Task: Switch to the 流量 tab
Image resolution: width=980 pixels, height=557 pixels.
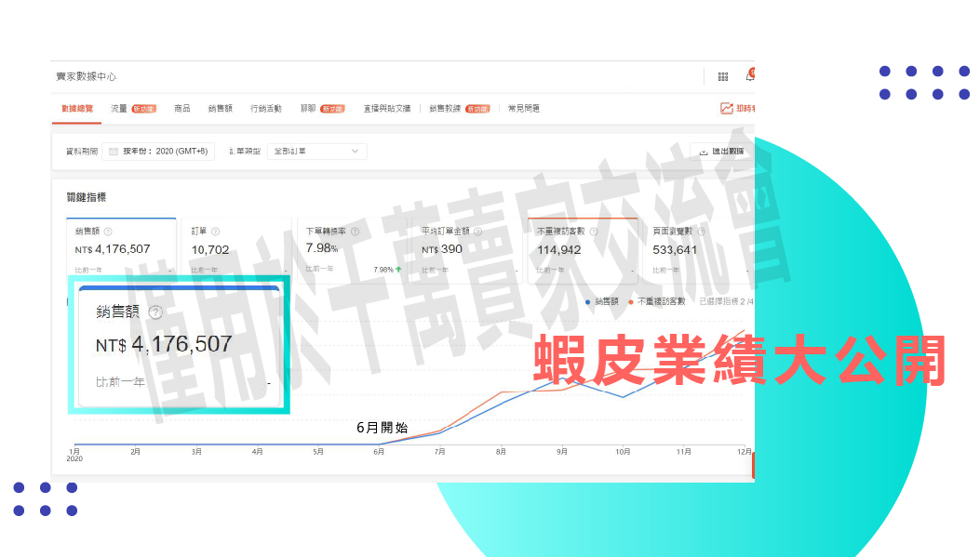Action: (119, 109)
